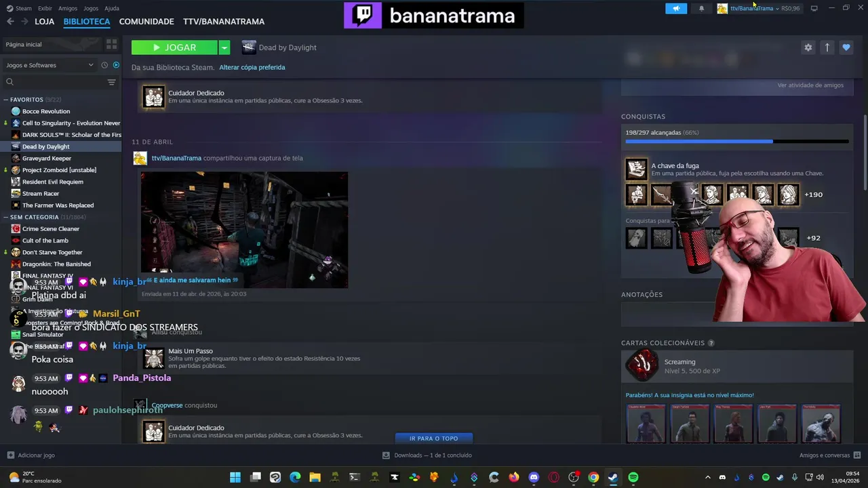
Task: Open the Exibir menu
Action: coord(45,8)
